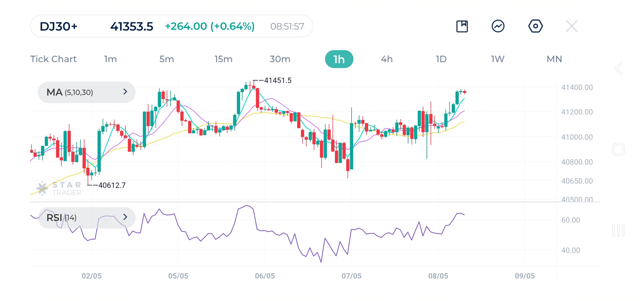
Task: Tap the Android home button icon
Action: [x=618, y=149]
